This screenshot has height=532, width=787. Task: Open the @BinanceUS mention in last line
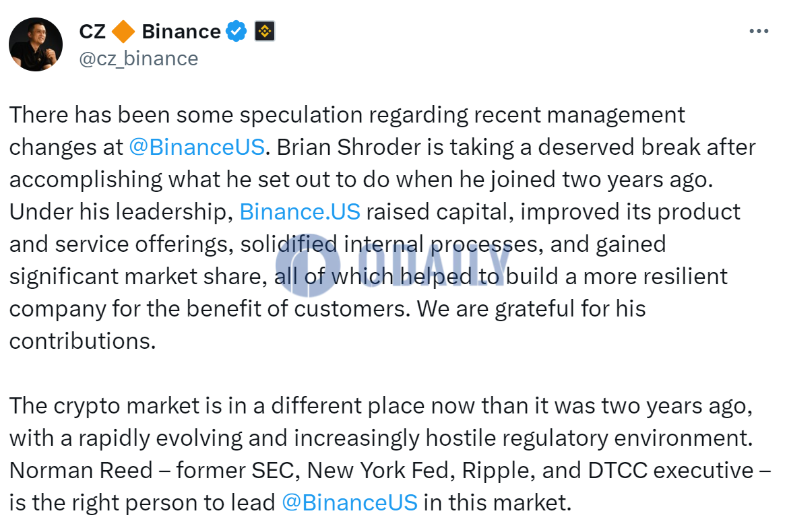350,502
